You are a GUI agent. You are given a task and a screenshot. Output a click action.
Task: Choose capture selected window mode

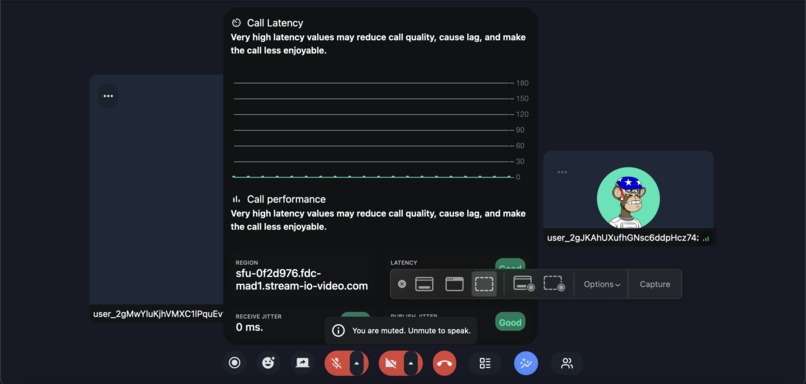click(x=454, y=284)
